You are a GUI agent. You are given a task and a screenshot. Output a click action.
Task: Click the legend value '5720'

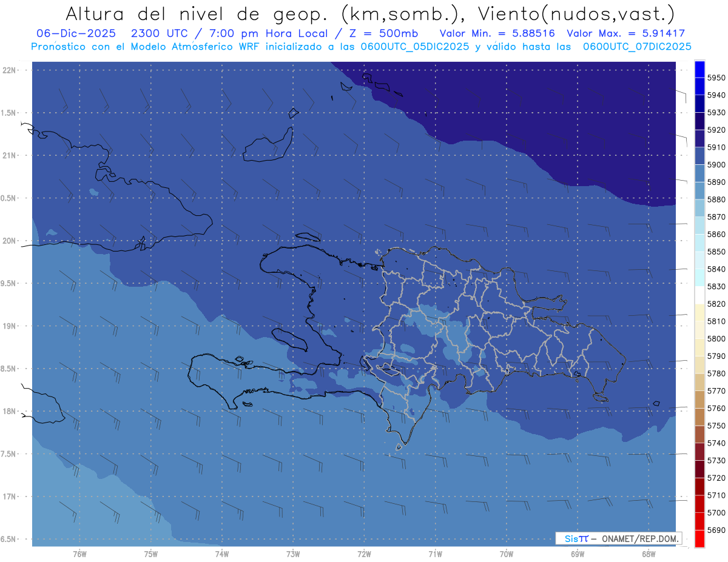coord(716,478)
